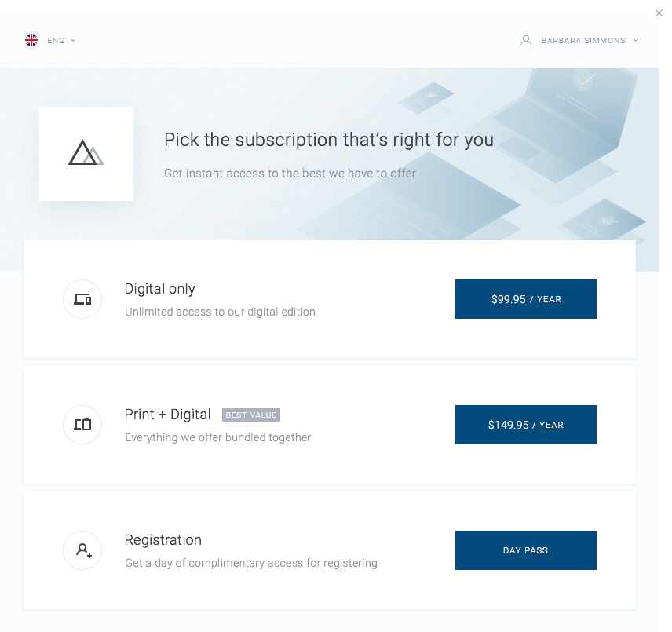This screenshot has width=672, height=632.
Task: Click the mountain logo thumbnail
Action: click(x=86, y=154)
